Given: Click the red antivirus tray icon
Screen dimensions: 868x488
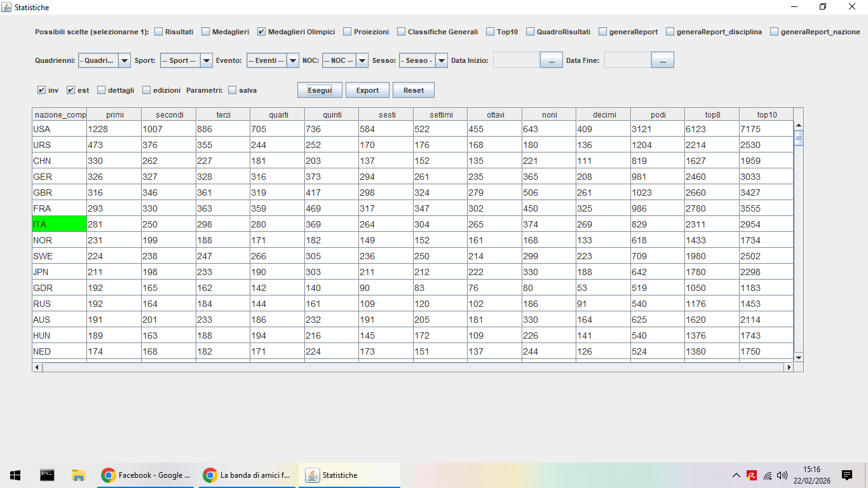Looking at the screenshot, I should coord(752,475).
